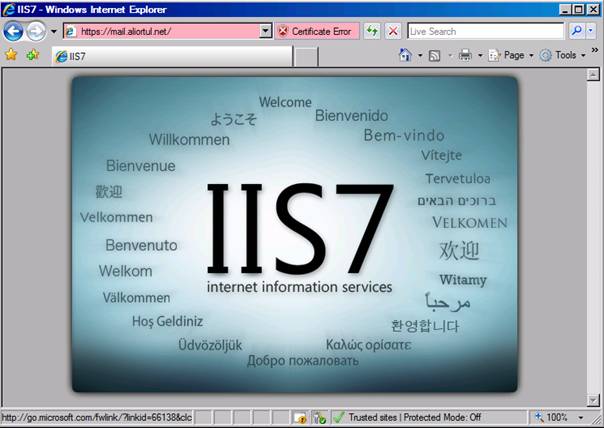This screenshot has width=604, height=428.
Task: Click inside the Live Search box
Action: coord(485,31)
